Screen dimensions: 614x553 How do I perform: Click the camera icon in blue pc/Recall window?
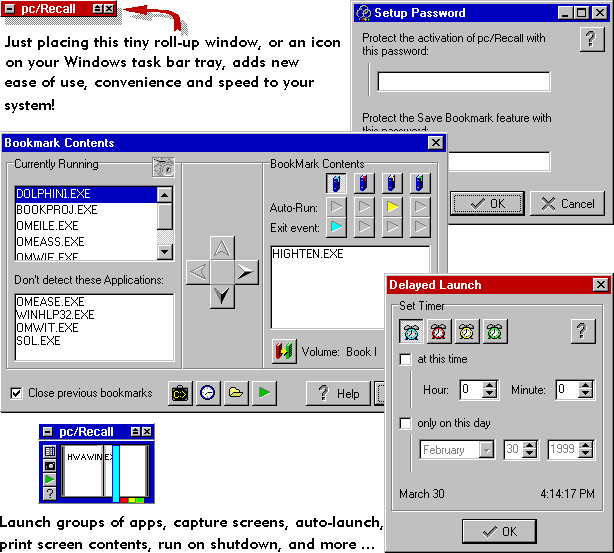pyautogui.click(x=49, y=466)
